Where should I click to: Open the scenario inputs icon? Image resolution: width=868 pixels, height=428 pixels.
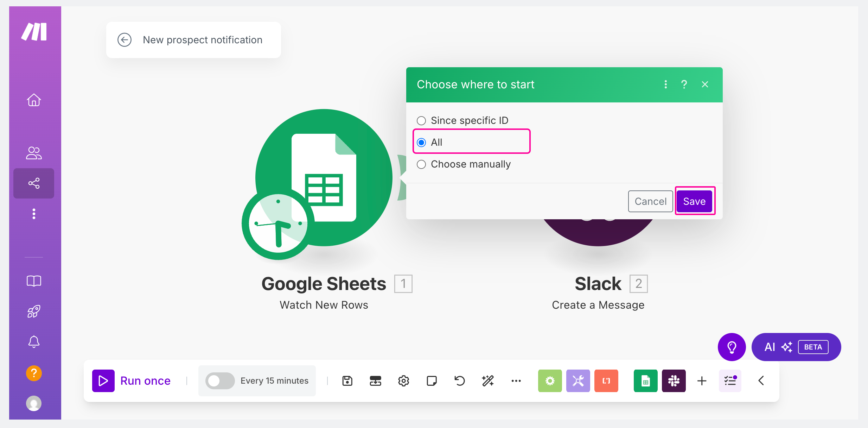point(375,381)
